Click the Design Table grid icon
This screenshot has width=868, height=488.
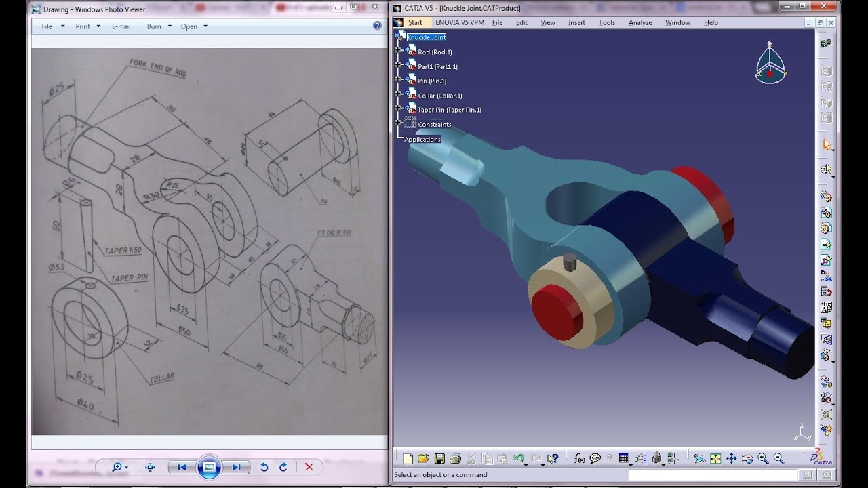[x=623, y=458]
